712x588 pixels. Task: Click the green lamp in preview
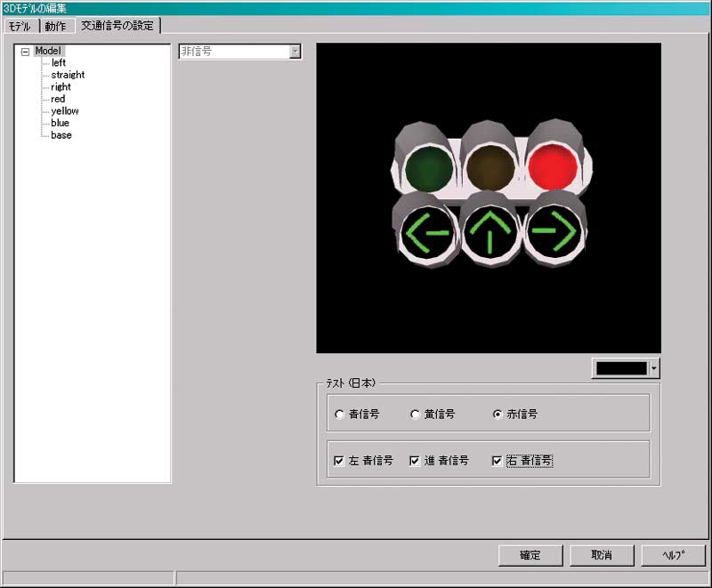(x=429, y=169)
